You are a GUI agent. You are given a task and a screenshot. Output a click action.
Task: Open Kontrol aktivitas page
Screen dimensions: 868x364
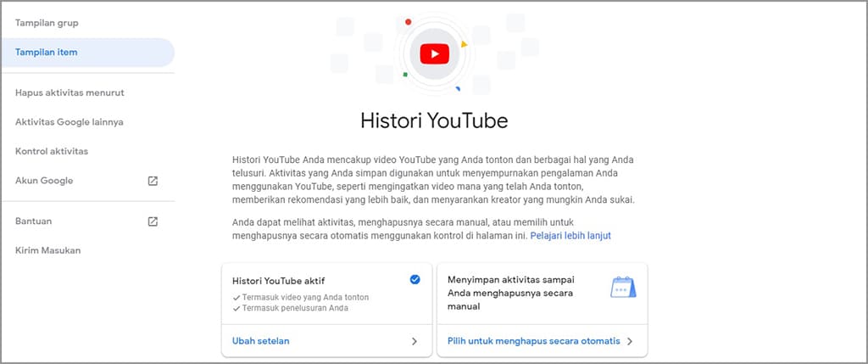pyautogui.click(x=52, y=151)
